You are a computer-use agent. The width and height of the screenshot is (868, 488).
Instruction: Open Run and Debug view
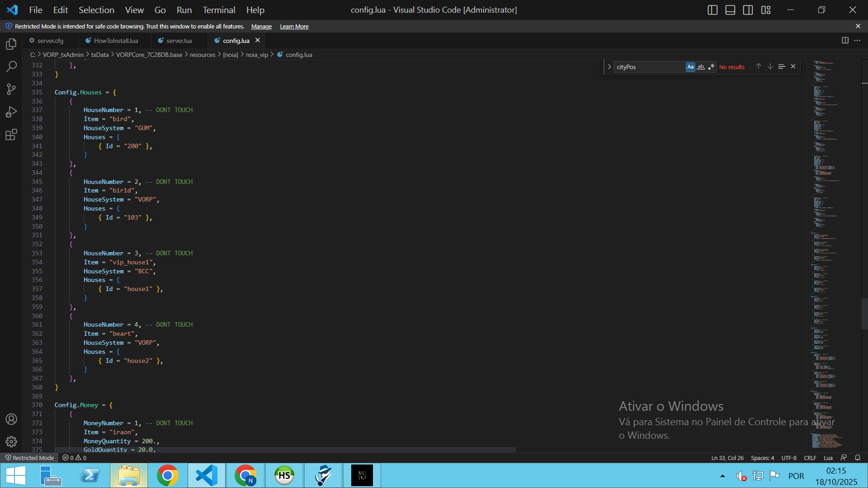point(11,112)
